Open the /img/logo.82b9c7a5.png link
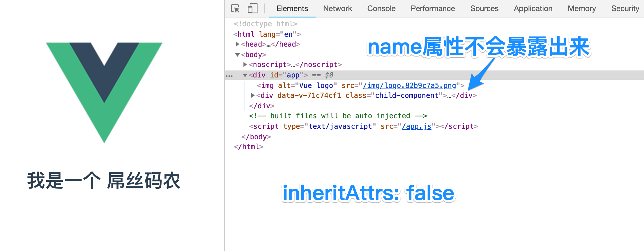 (x=409, y=85)
